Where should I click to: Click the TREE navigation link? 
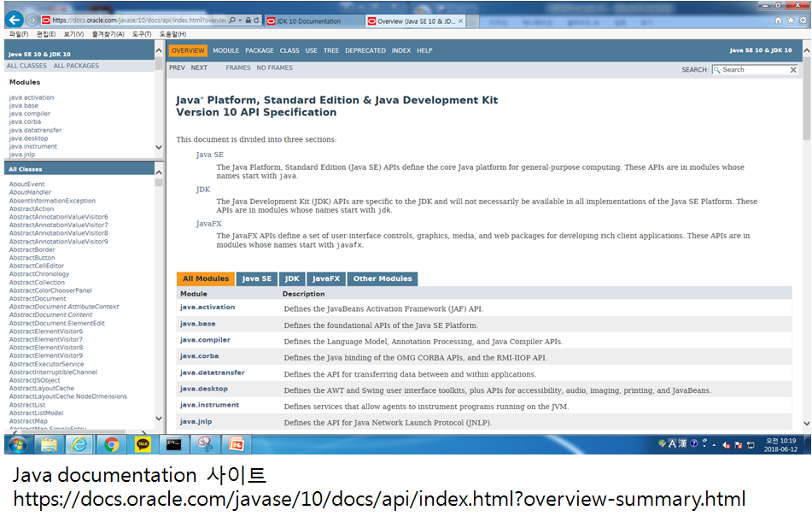(x=331, y=50)
